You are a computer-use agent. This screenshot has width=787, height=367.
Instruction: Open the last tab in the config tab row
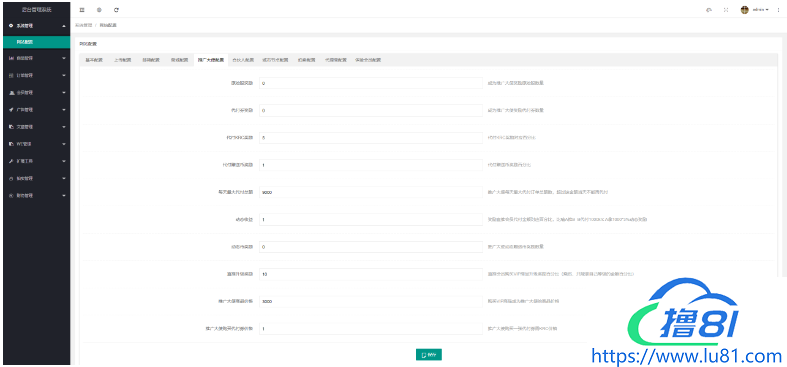368,60
